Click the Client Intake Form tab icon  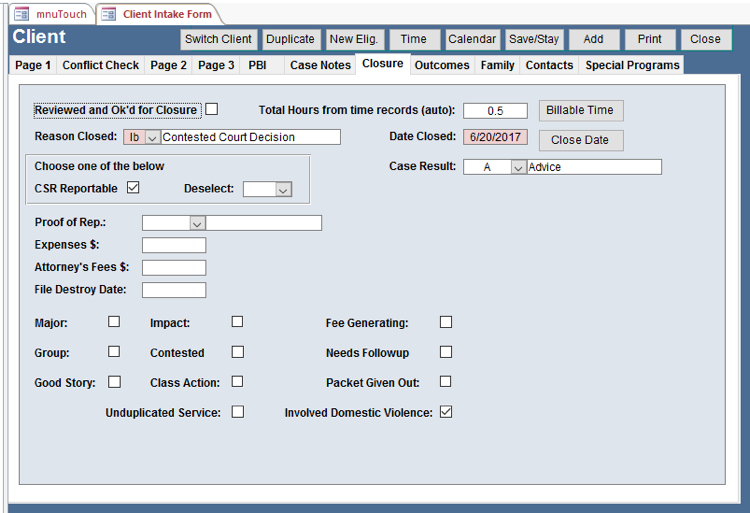[108, 14]
